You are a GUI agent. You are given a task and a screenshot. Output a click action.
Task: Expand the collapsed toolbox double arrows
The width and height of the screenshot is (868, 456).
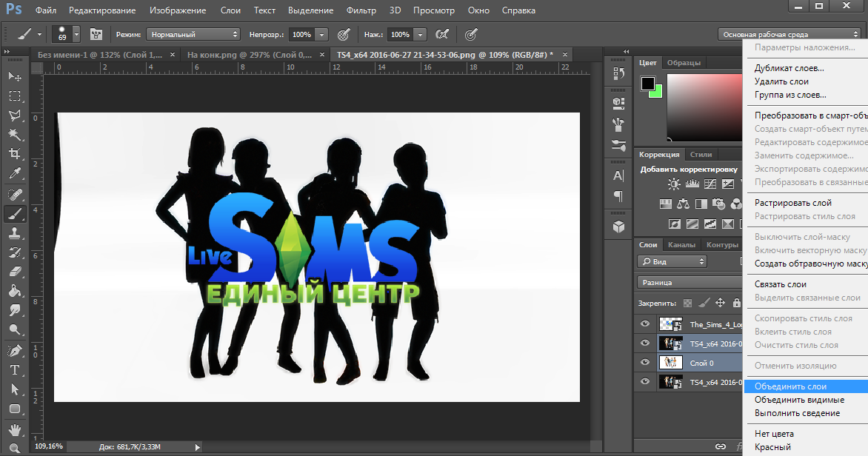click(7, 52)
